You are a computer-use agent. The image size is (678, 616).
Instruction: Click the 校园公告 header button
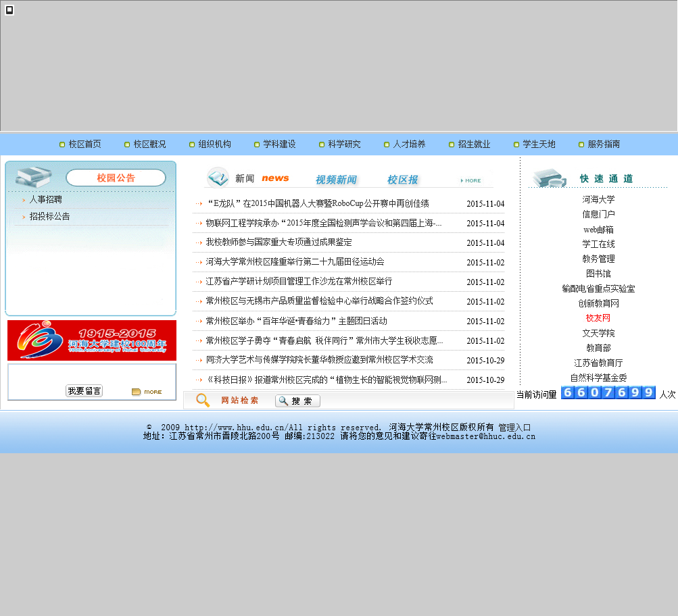pyautogui.click(x=116, y=178)
